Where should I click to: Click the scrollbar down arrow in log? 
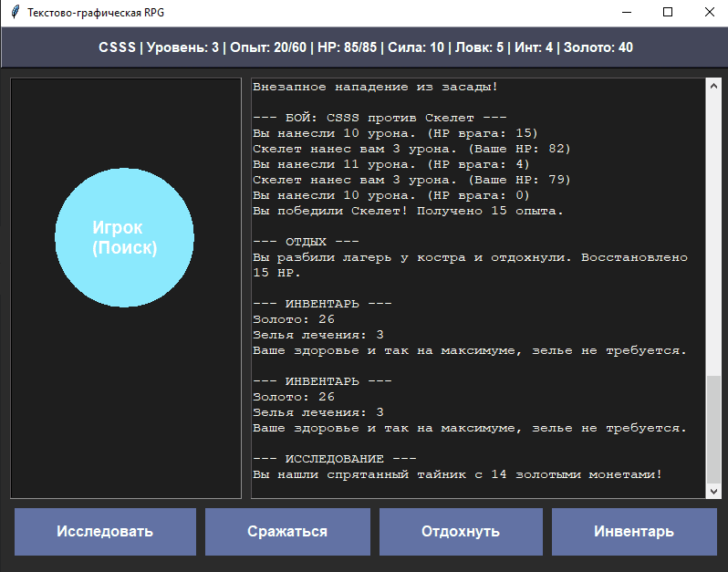pyautogui.click(x=713, y=491)
